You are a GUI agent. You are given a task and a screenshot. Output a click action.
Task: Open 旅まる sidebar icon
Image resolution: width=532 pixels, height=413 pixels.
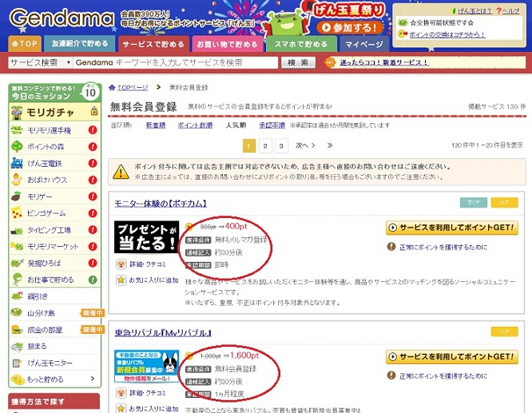pos(16,346)
